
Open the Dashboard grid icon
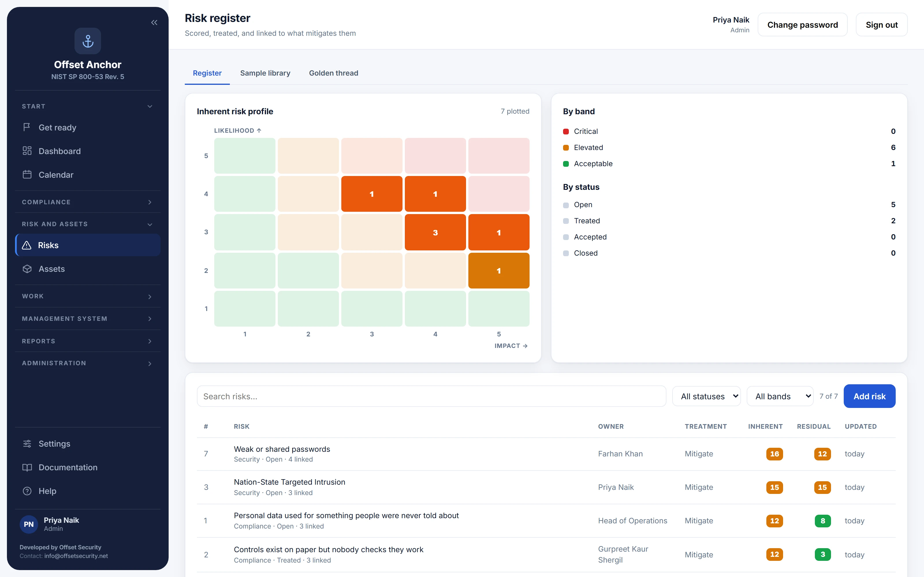(27, 151)
